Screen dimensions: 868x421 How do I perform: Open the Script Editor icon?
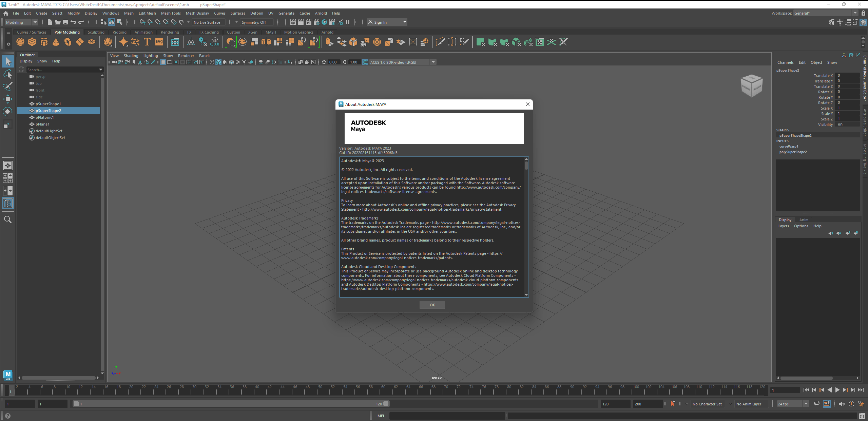click(x=862, y=416)
